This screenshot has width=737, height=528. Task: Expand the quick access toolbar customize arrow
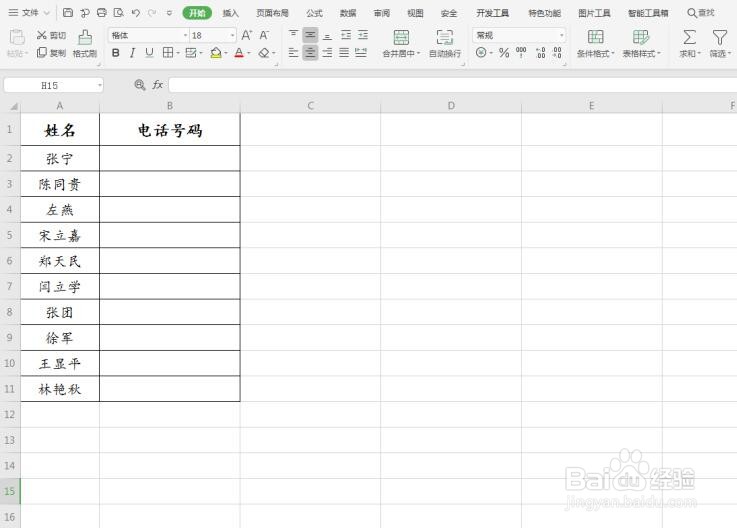click(169, 13)
